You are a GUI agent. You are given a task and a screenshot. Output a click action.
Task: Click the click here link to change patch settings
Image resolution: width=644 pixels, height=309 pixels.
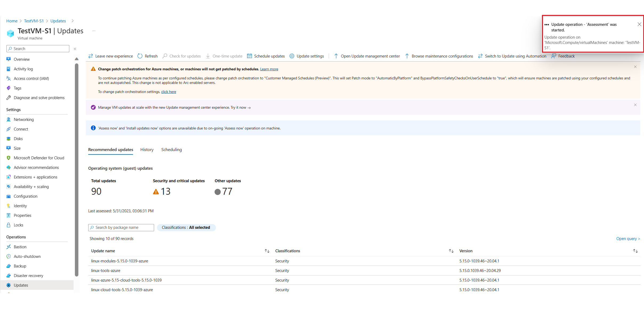169,92
